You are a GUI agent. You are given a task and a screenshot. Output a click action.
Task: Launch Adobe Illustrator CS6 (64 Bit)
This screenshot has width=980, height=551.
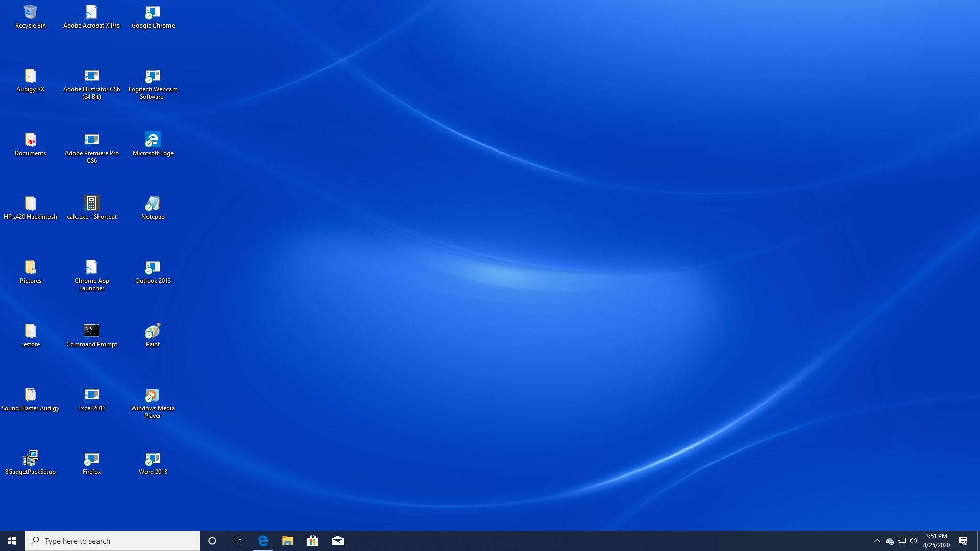pyautogui.click(x=91, y=77)
